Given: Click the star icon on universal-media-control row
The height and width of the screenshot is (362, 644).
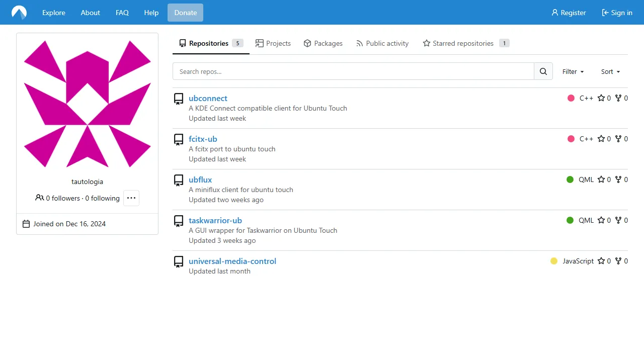Looking at the screenshot, I should click(x=601, y=261).
